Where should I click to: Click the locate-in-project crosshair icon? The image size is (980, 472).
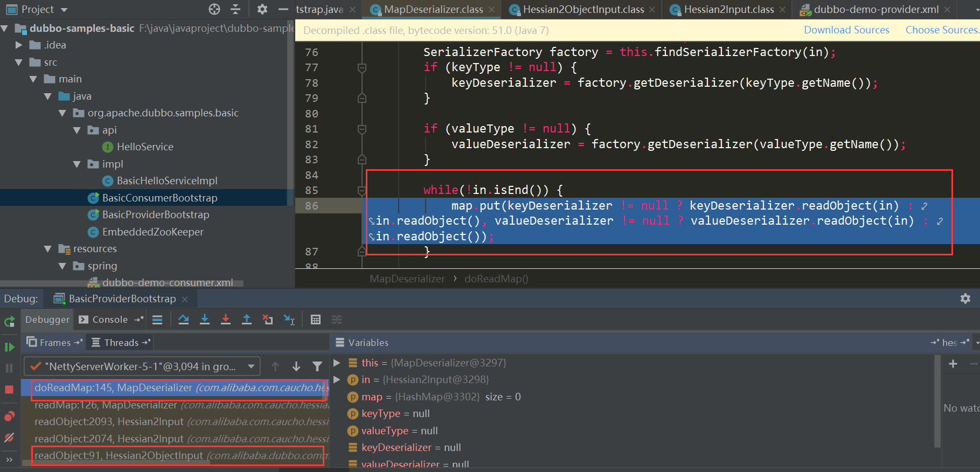tap(214, 9)
